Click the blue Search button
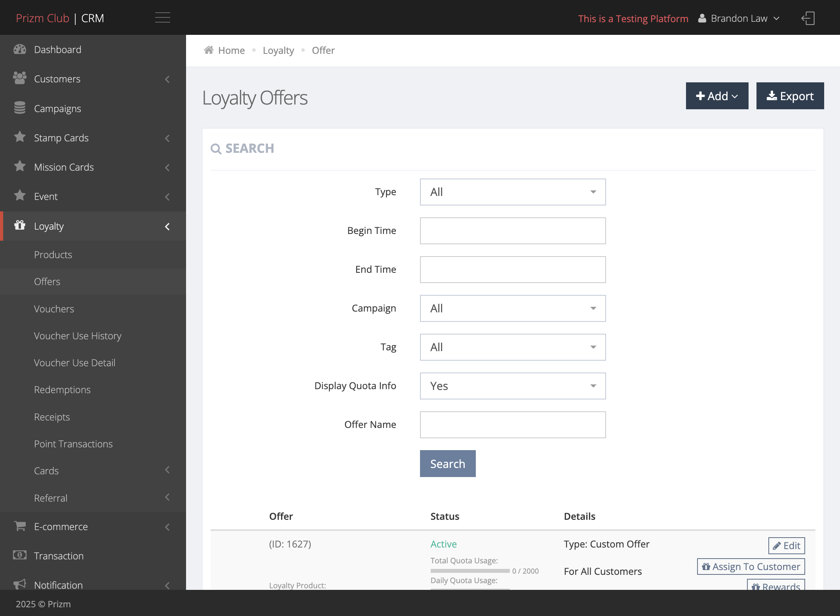 (448, 464)
